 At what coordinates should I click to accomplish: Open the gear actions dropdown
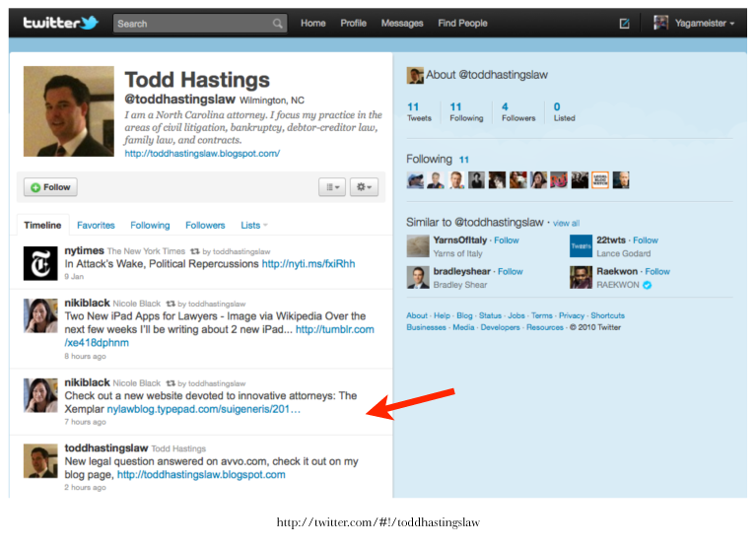[364, 187]
